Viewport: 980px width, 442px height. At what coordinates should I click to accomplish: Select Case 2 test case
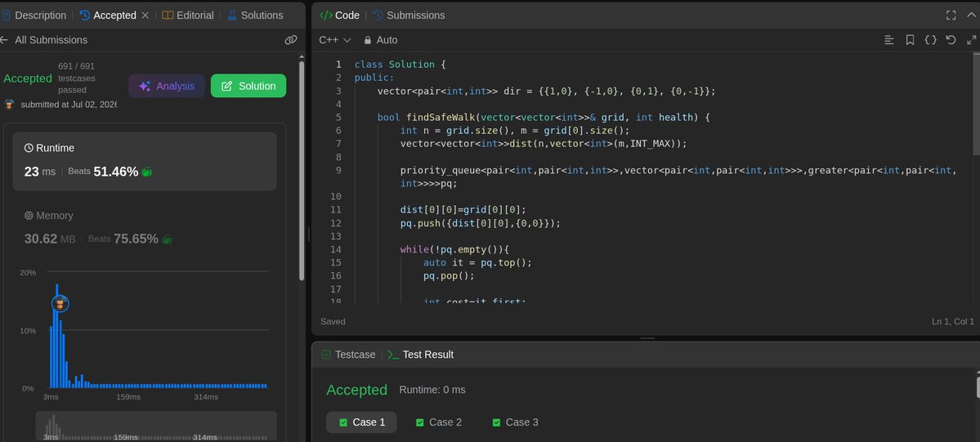click(439, 422)
